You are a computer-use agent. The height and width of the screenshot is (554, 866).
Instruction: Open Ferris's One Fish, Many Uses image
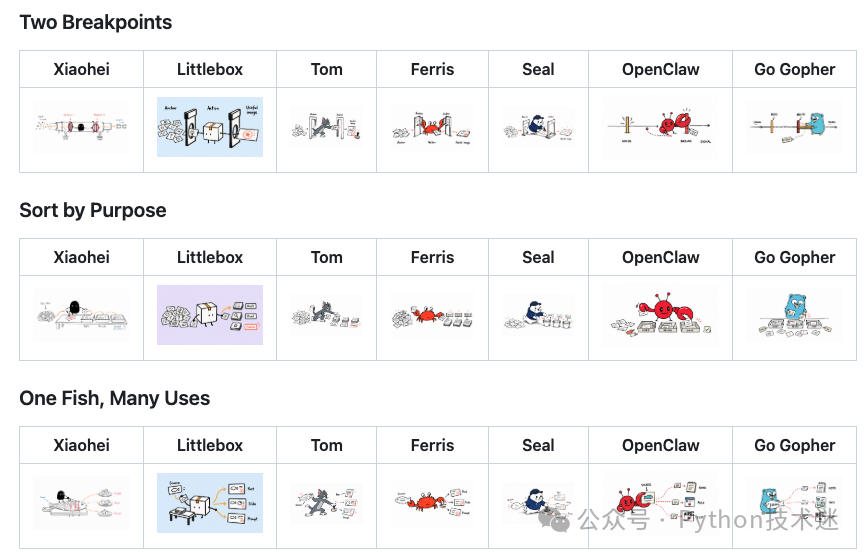[432, 503]
